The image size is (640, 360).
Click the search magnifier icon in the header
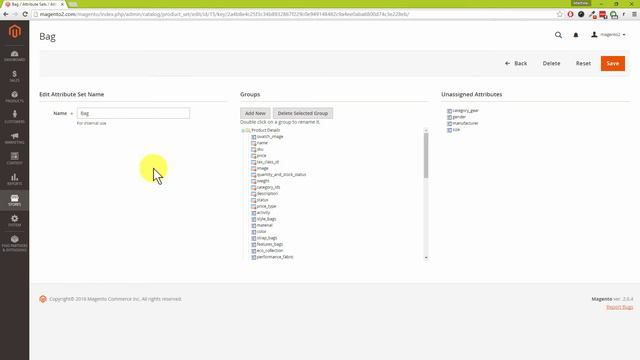click(x=558, y=35)
